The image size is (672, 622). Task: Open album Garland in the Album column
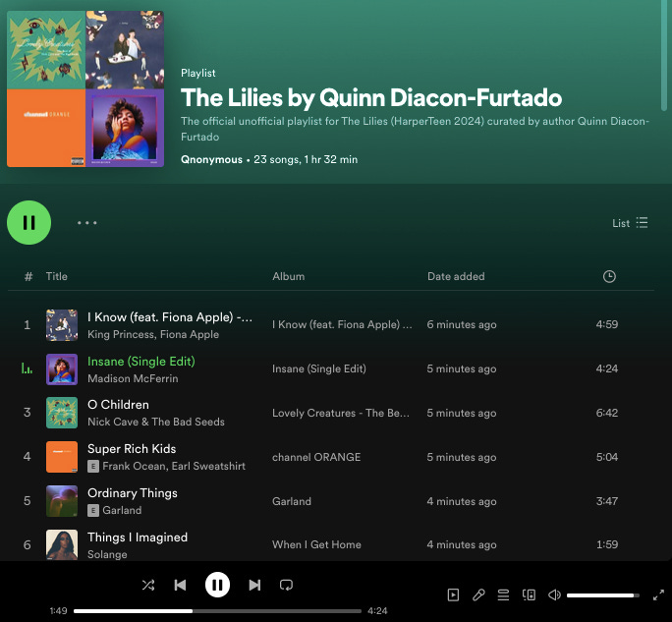click(x=292, y=501)
